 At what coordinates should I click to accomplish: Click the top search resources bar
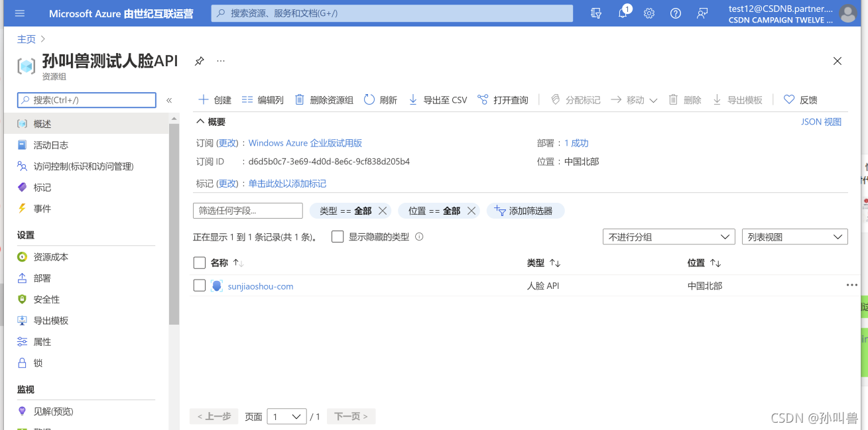click(x=392, y=13)
